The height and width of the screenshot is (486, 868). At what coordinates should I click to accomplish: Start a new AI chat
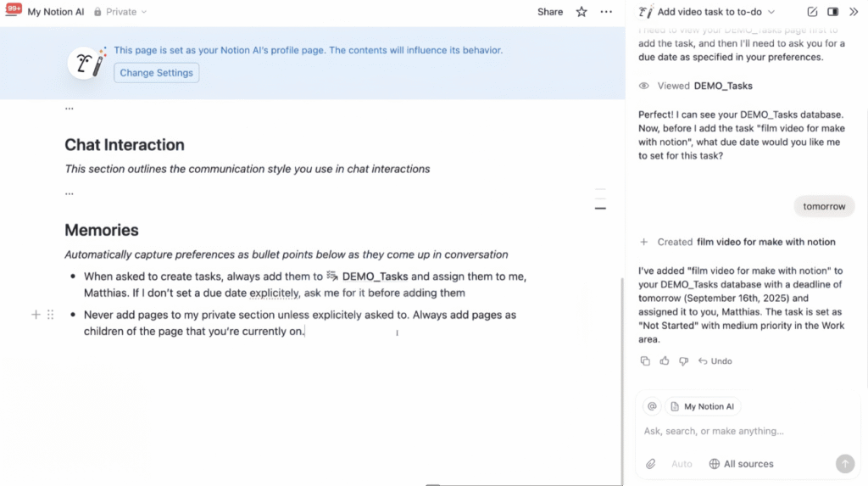[x=812, y=12]
